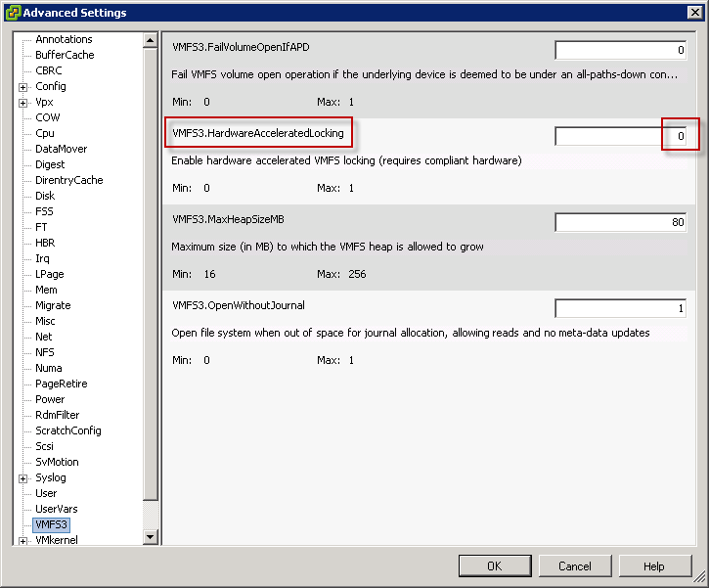
Task: Select the NFS category in tree
Action: click(45, 352)
